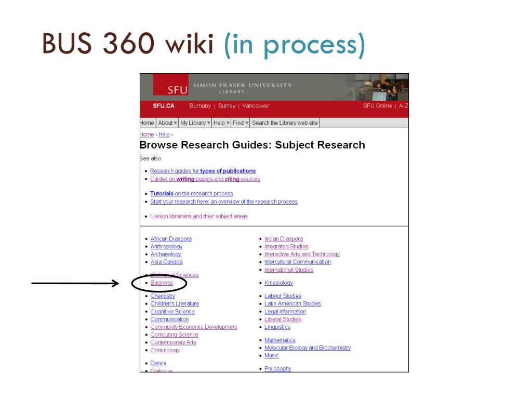Open the Philosophy guide
Viewport: 532px width, 399px height.
[x=278, y=368]
